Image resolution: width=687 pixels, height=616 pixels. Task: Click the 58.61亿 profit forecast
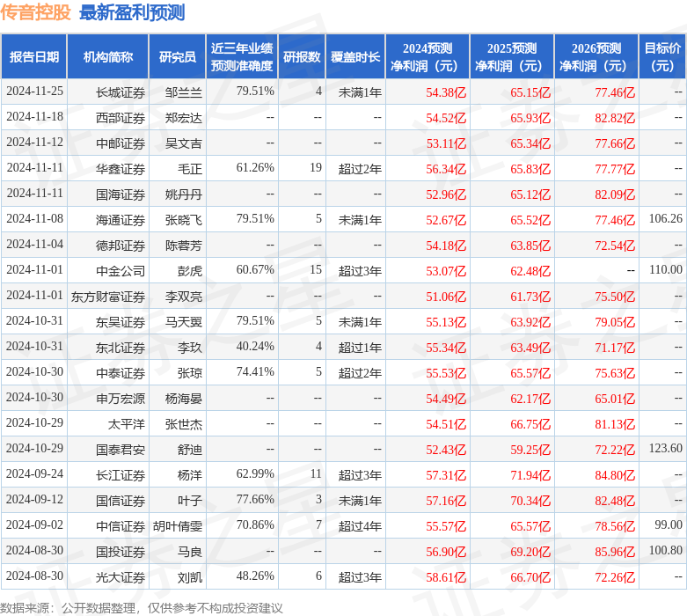point(446,577)
